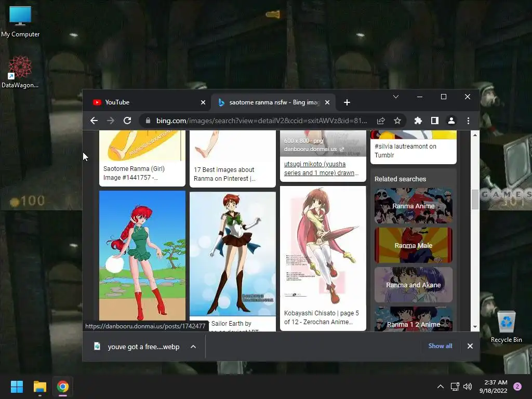Screen dimensions: 532x399
Task: Select the saotome ranma Bing images tab
Action: [273, 102]
